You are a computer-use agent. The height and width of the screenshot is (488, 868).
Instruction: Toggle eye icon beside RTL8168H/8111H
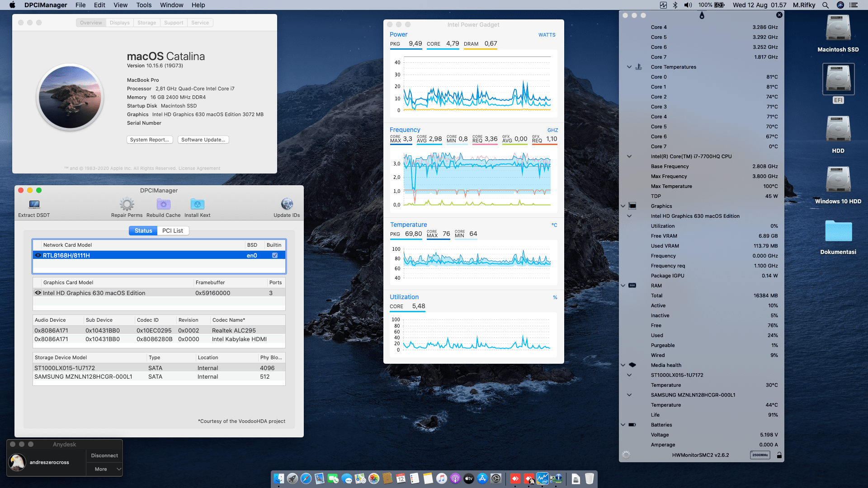pos(38,255)
